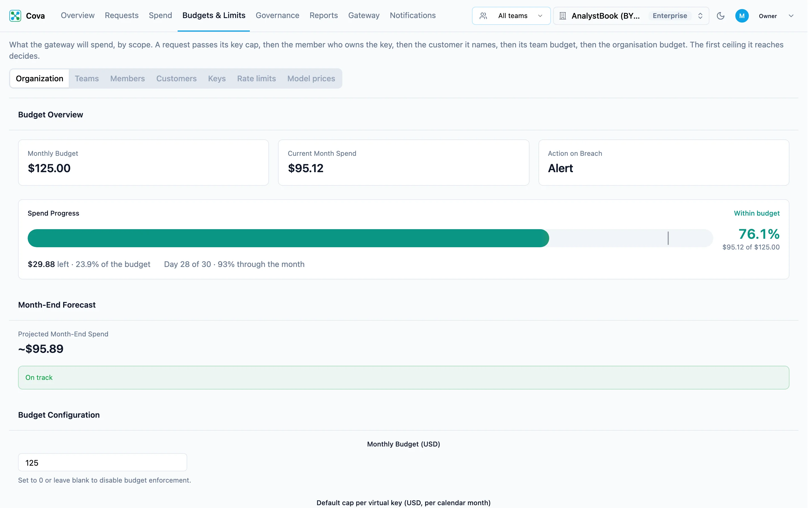
Task: Open the Reports section
Action: pos(323,16)
